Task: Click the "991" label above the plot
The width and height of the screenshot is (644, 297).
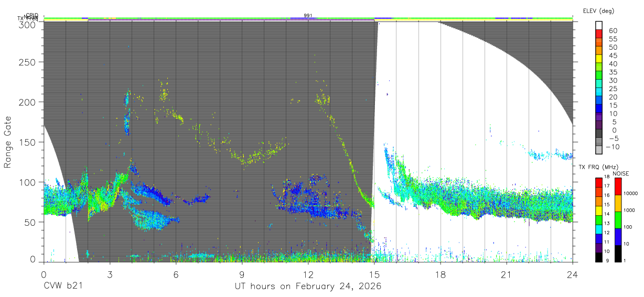Action: pos(308,16)
